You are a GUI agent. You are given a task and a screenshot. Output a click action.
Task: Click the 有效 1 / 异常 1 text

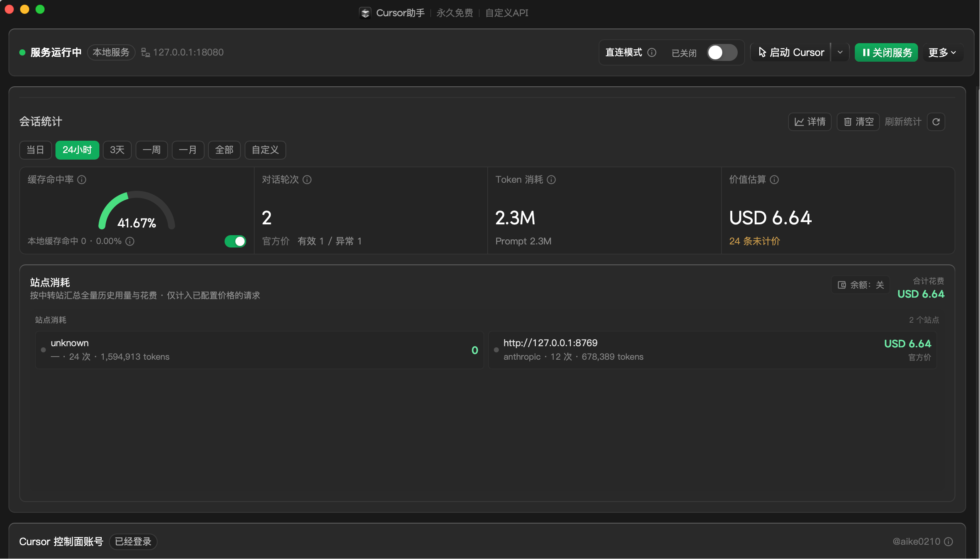coord(329,241)
